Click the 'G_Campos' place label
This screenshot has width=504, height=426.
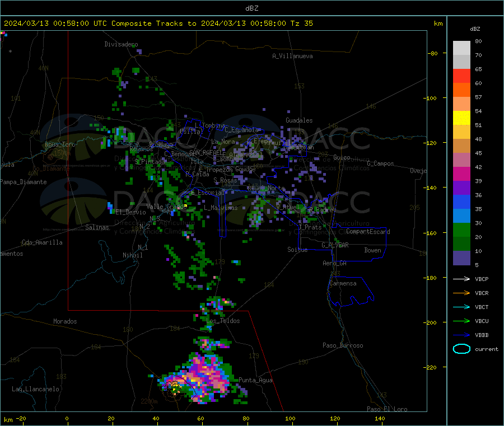pos(380,163)
